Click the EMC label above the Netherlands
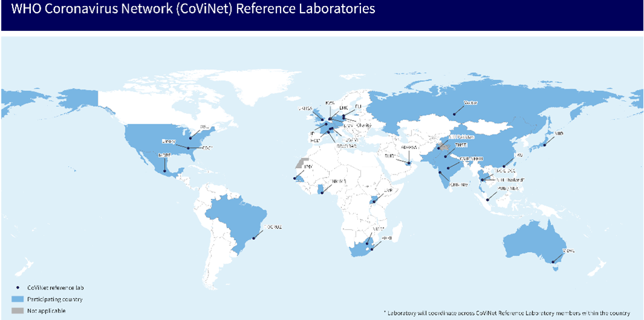The width and height of the screenshot is (644, 320). 344,108
